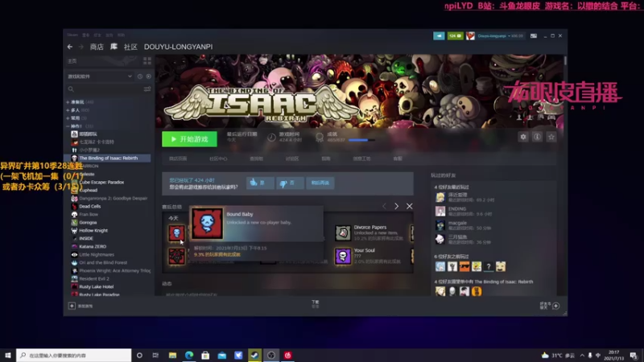Switch to Big Picture mode icon
Image resolution: width=644 pixels, height=362 pixels.
point(534,36)
